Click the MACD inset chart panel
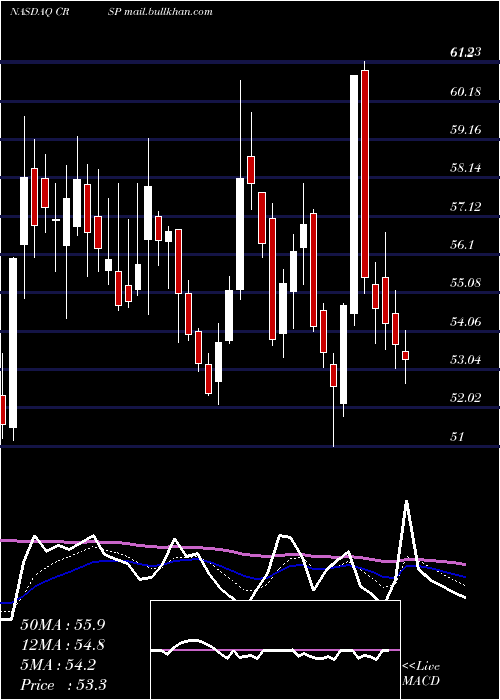The height and width of the screenshot is (700, 500). tap(275, 650)
